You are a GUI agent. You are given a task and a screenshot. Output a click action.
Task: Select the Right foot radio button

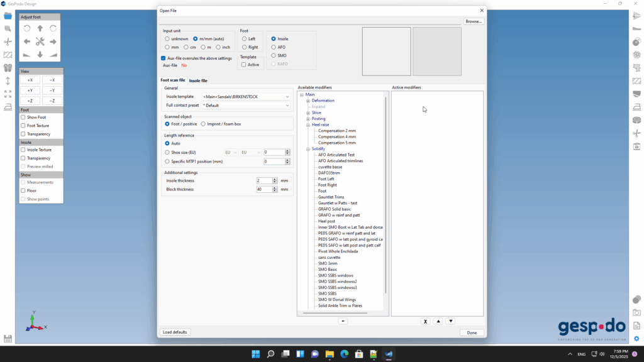(244, 47)
